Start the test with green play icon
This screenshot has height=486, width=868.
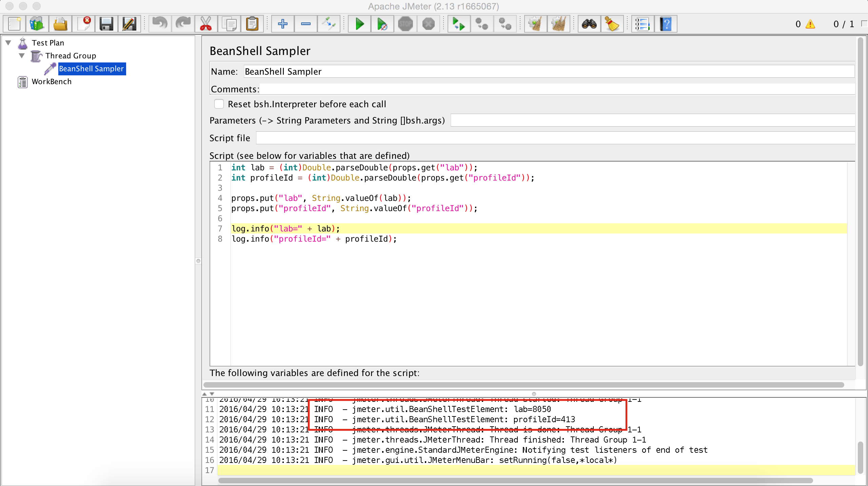[359, 24]
